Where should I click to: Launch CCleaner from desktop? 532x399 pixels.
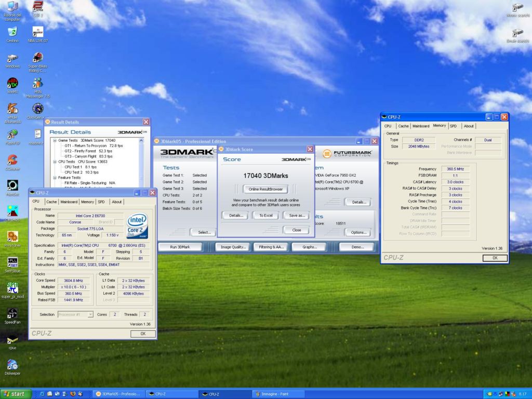click(12, 162)
